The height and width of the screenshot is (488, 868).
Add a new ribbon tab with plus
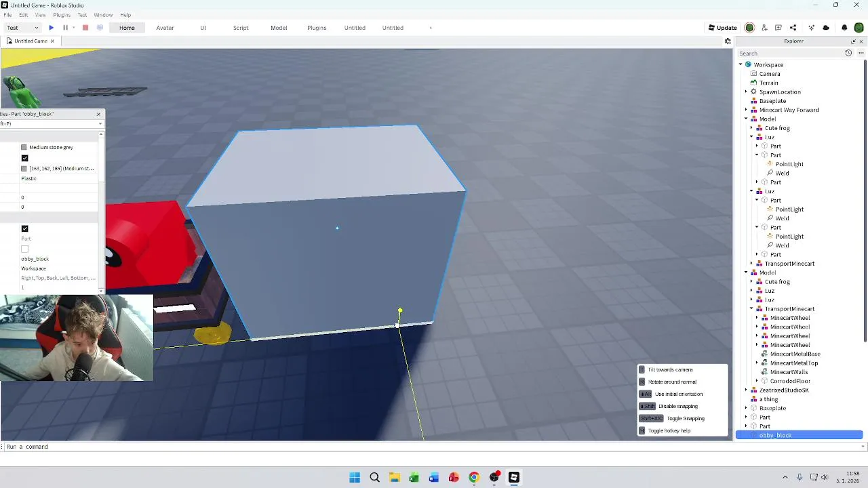point(431,28)
